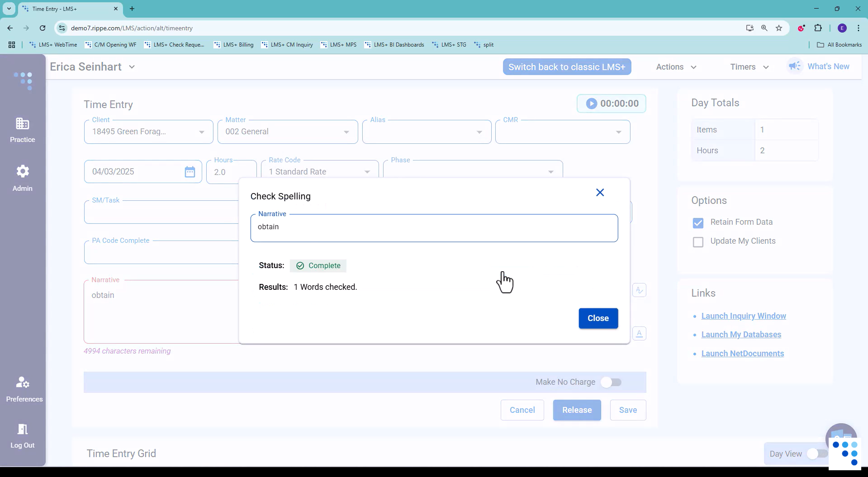
Task: Open the calendar icon in the date field
Action: pyautogui.click(x=190, y=172)
